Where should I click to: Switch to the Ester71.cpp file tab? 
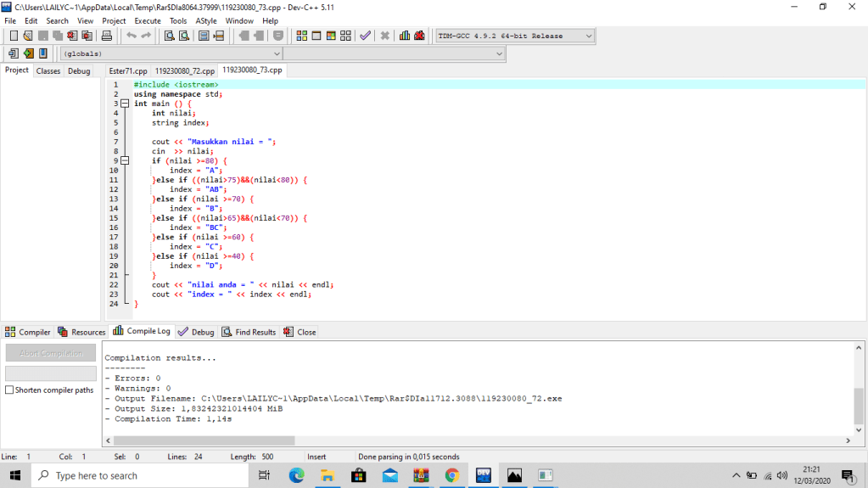(x=128, y=71)
